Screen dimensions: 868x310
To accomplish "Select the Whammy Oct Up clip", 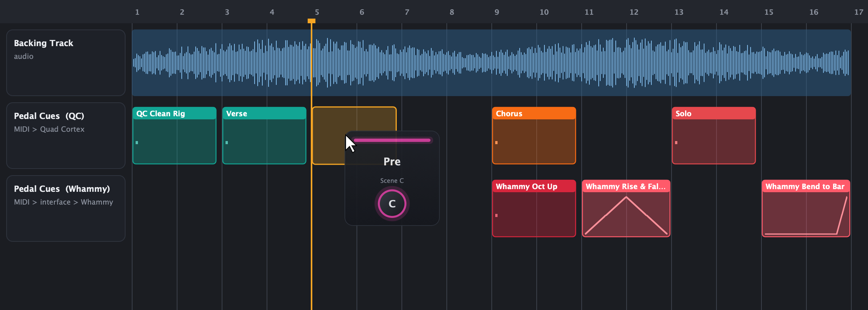I will (x=534, y=208).
